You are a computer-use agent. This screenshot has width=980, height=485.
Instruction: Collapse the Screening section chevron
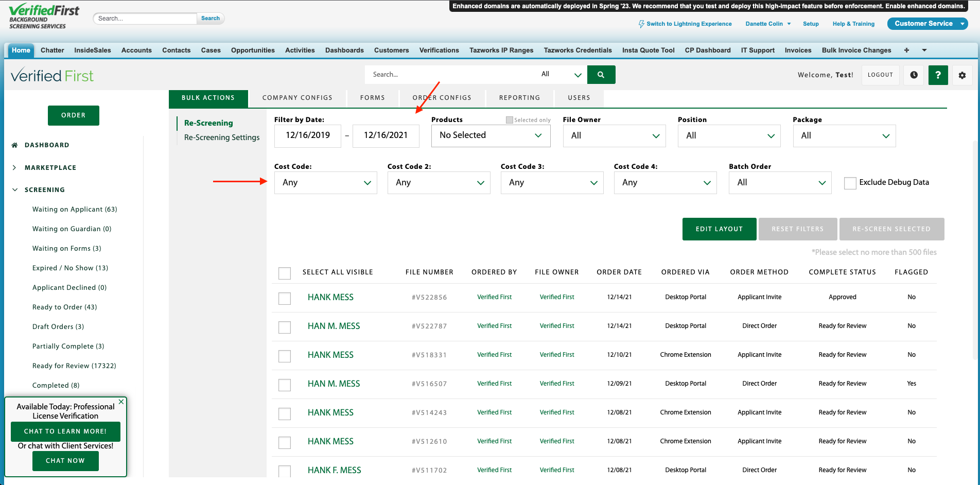(14, 190)
